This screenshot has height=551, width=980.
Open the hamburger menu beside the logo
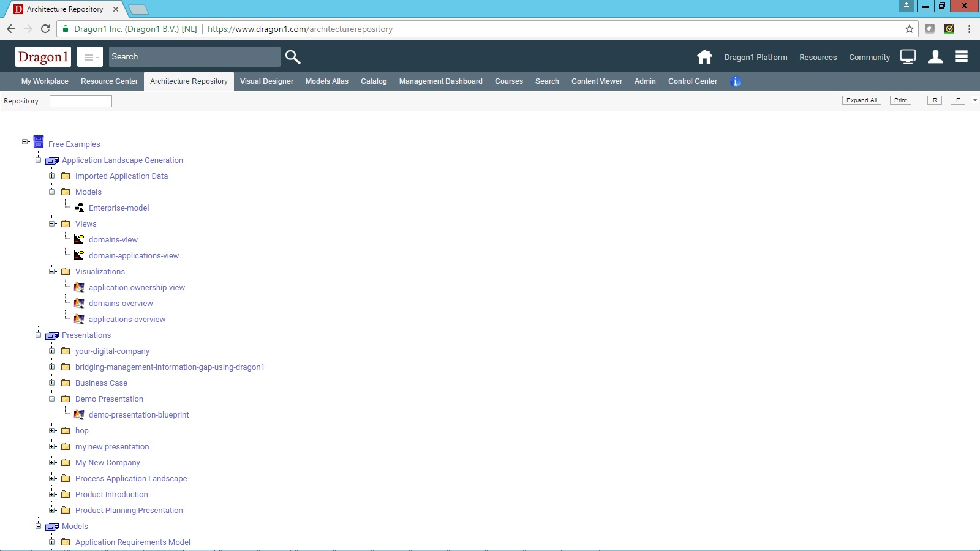click(x=90, y=57)
